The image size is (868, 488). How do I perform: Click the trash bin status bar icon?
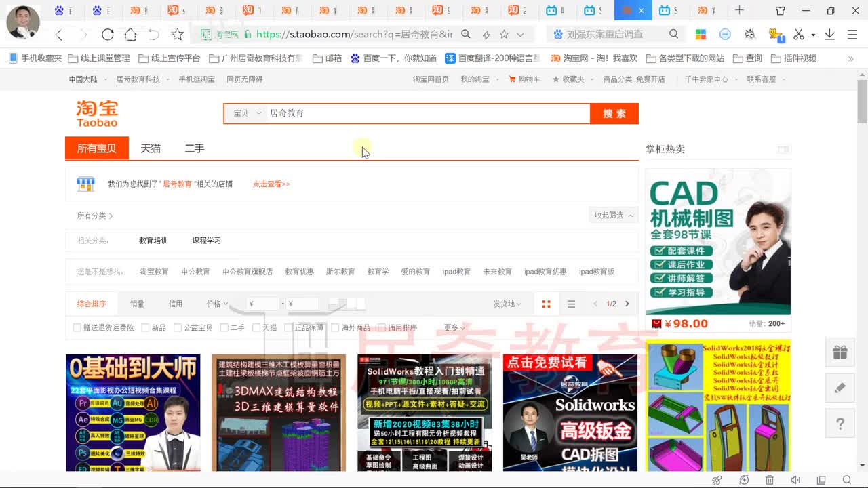(770, 480)
